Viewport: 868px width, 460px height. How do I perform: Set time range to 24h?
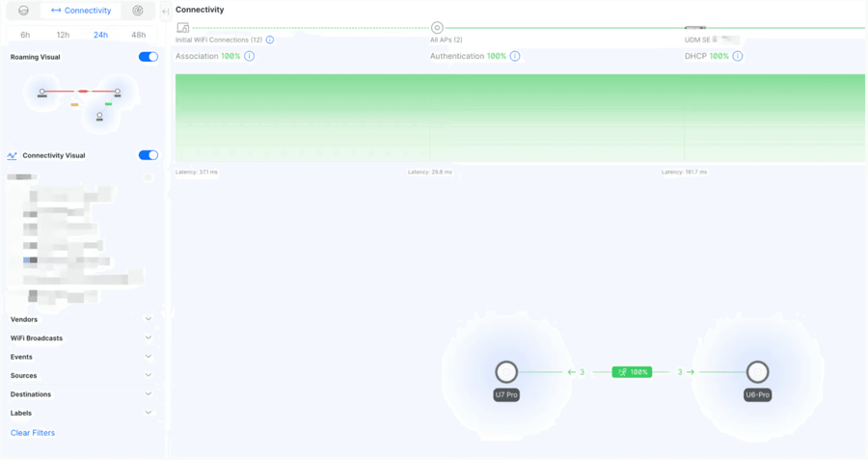[100, 35]
